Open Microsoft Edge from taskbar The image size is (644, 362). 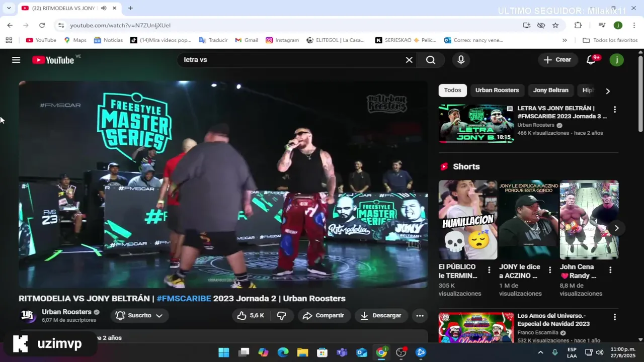coord(283,352)
